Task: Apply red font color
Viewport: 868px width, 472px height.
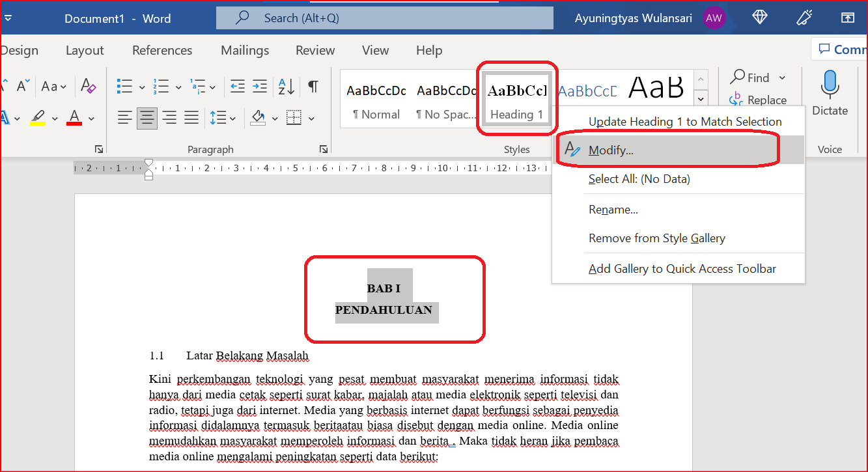Action: pyautogui.click(x=74, y=118)
